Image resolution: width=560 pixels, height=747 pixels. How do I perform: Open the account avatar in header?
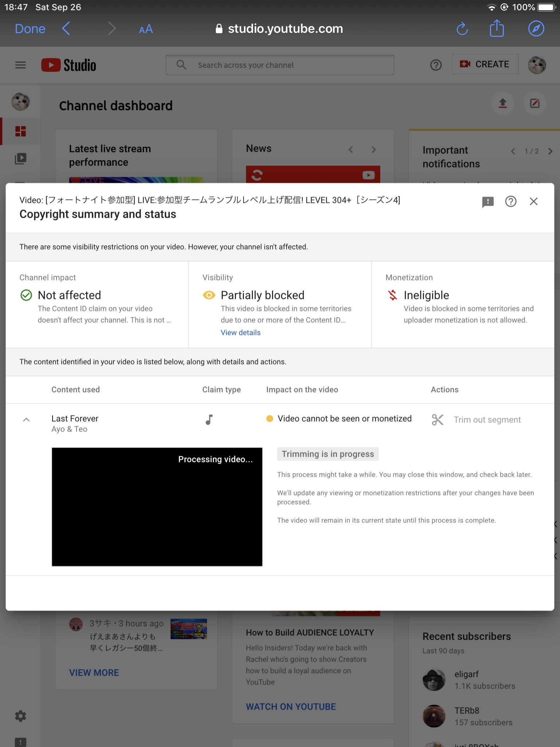[537, 65]
